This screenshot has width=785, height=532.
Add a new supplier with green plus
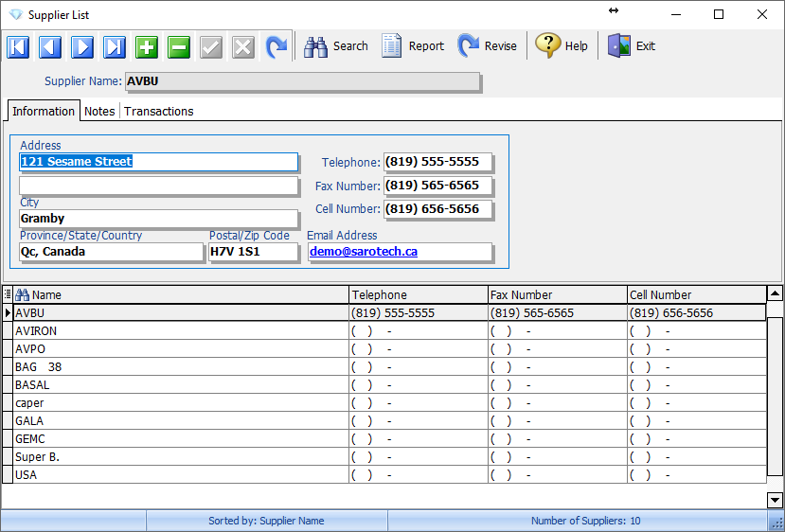[147, 46]
